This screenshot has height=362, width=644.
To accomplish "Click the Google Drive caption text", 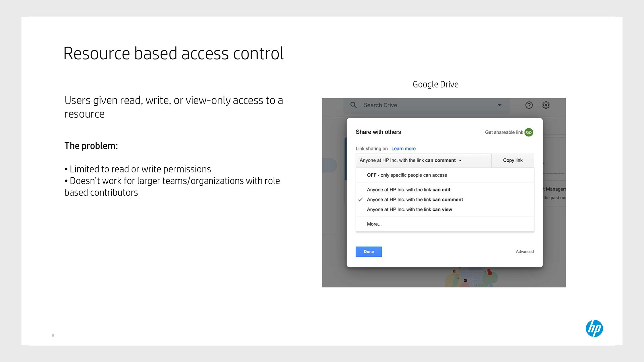I will (x=435, y=84).
